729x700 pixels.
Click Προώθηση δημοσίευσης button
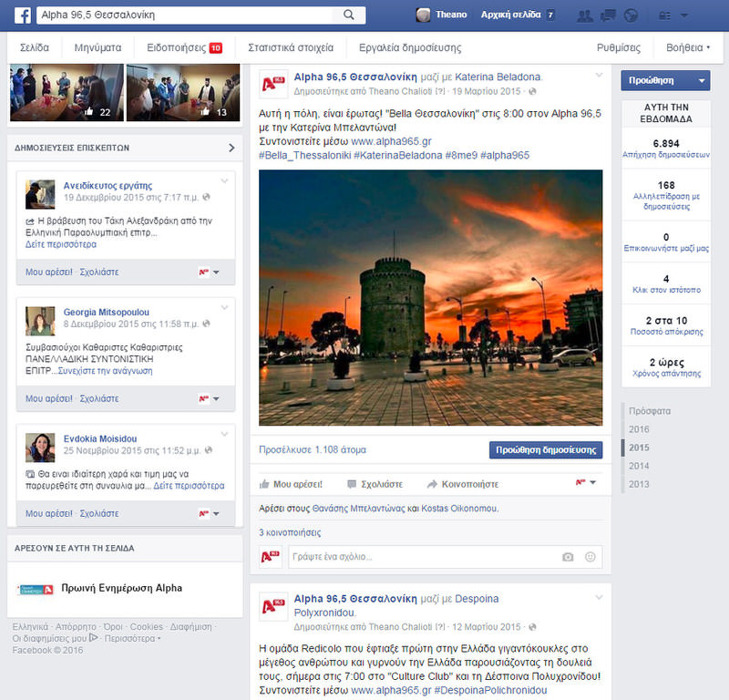pos(546,449)
